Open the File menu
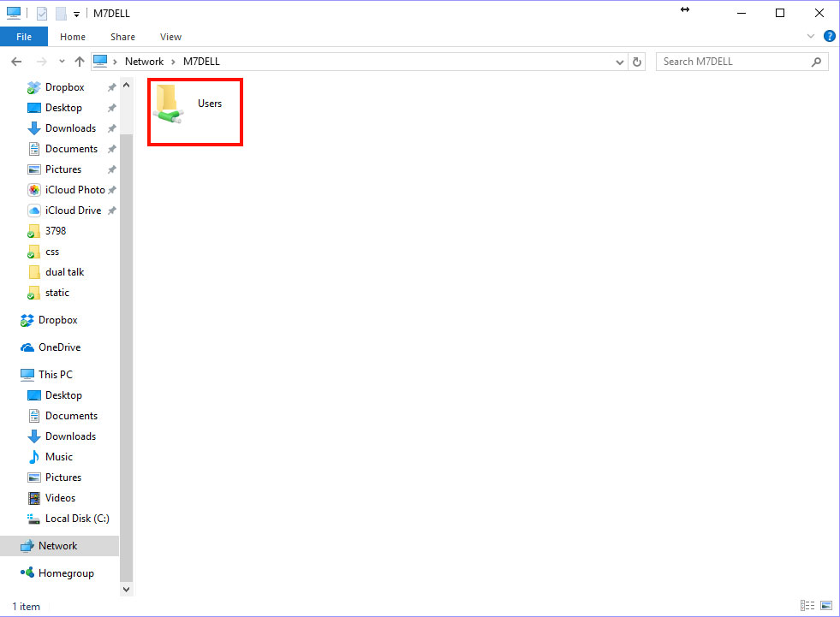The image size is (840, 617). pyautogui.click(x=24, y=37)
